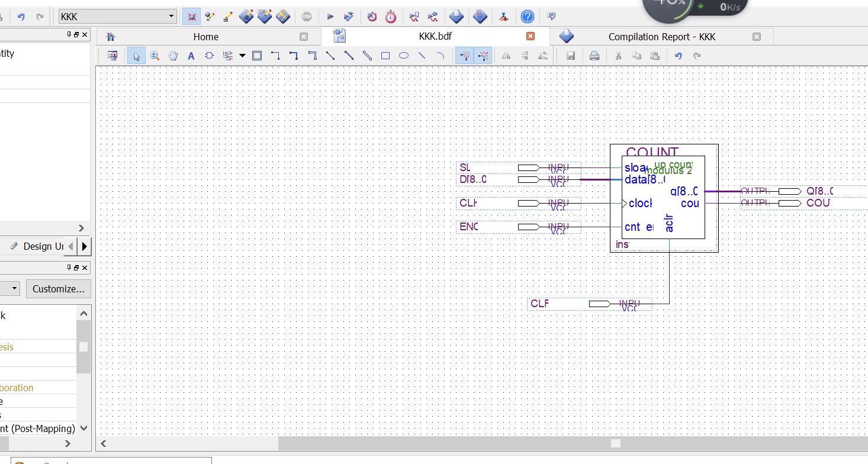Select the Pin tool icon
Image resolution: width=868 pixels, height=464 pixels.
[227, 56]
